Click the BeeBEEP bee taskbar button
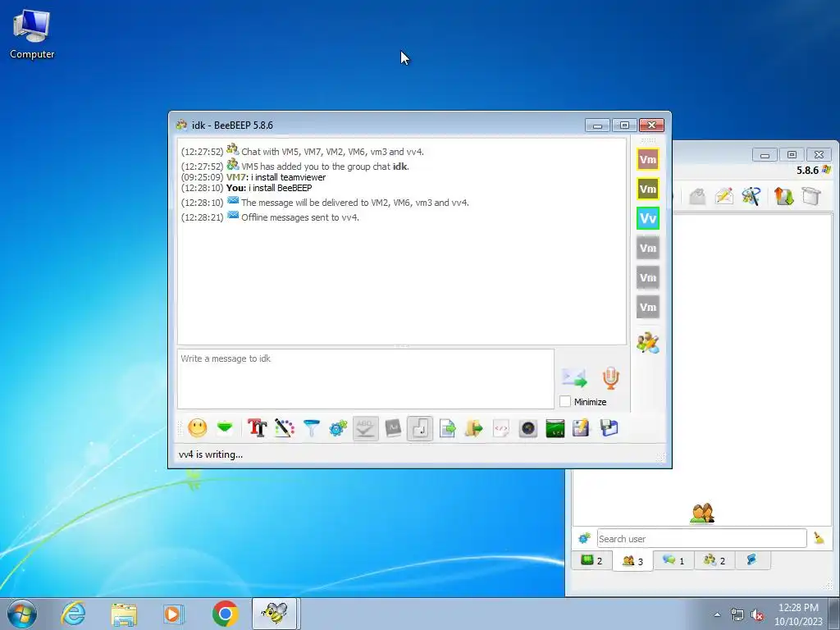 pos(274,614)
